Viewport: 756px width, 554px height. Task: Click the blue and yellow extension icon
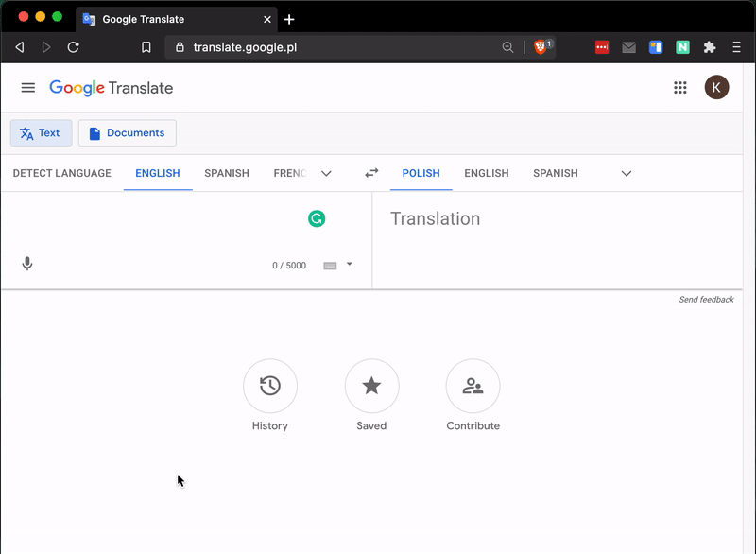(x=656, y=47)
